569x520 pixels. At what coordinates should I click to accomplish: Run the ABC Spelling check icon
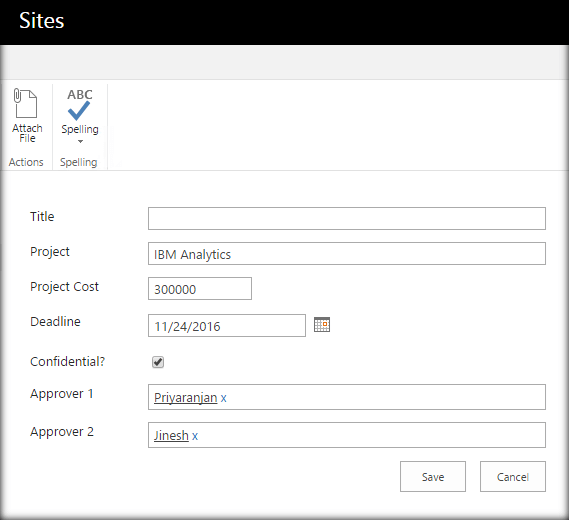[x=80, y=105]
